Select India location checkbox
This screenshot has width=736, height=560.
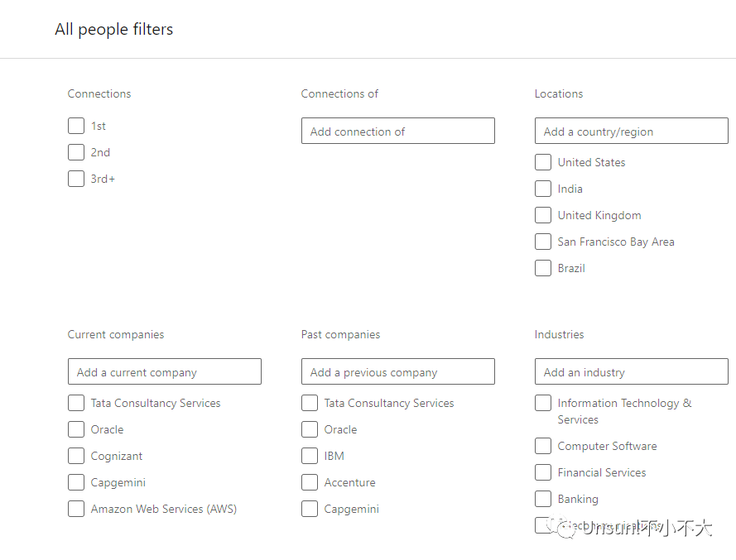543,189
